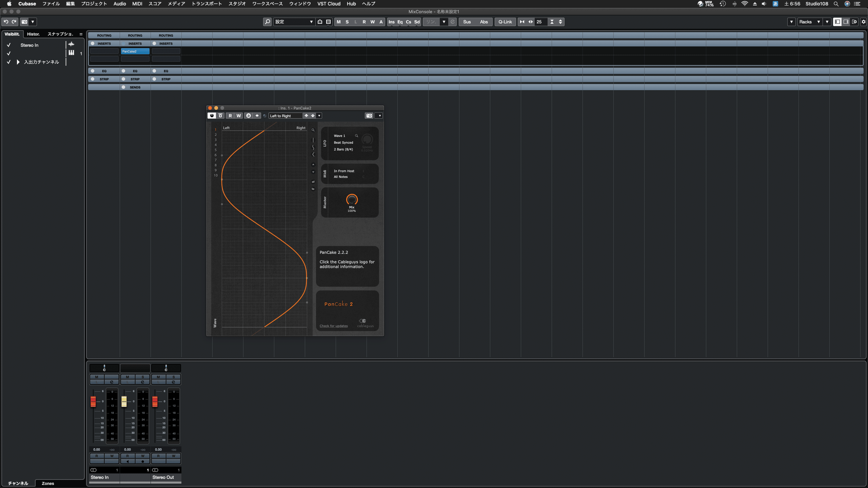Image resolution: width=868 pixels, height=488 pixels.
Task: Click the MixConsole undo arrow
Action: point(6,22)
